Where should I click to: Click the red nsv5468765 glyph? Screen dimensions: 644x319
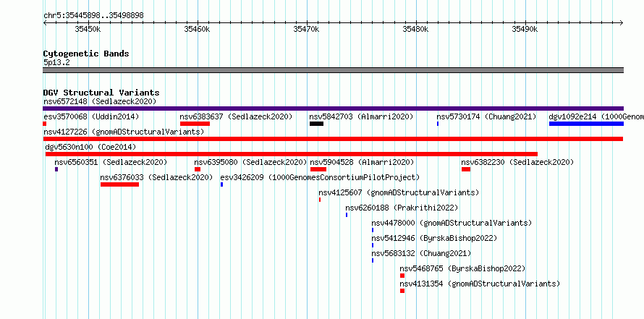(x=402, y=276)
